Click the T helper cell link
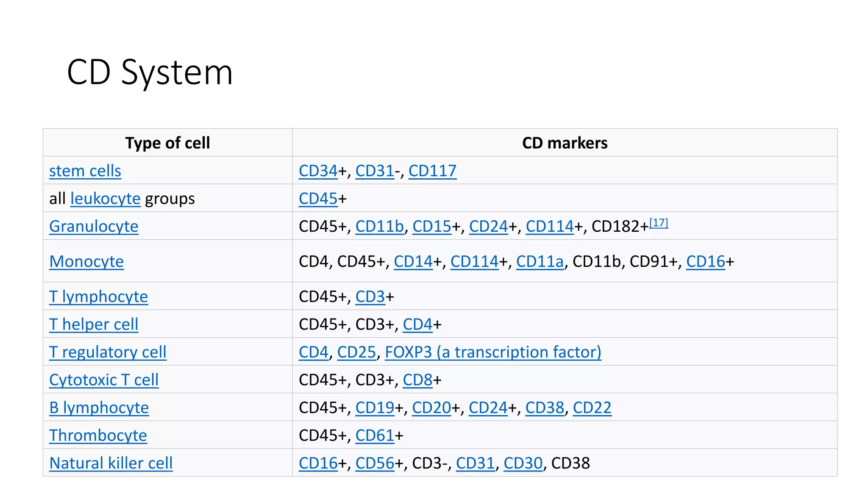The height and width of the screenshot is (488, 868). 94,324
